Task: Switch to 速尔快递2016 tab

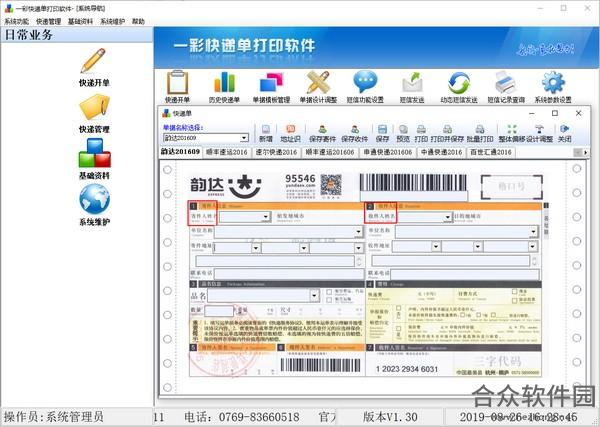Action: 276,152
